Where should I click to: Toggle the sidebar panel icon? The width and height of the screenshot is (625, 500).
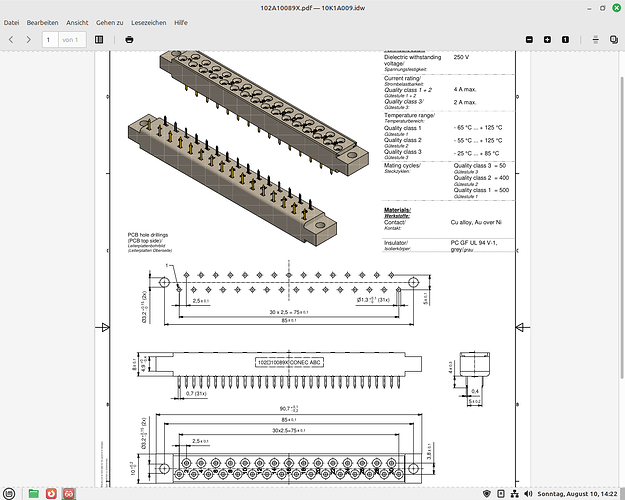99,39
